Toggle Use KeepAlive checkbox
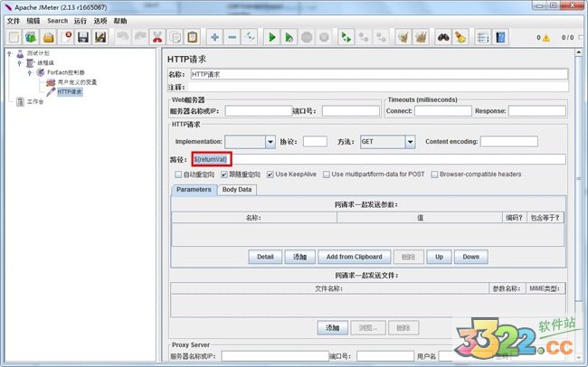This screenshot has width=588, height=367. pyautogui.click(x=270, y=174)
